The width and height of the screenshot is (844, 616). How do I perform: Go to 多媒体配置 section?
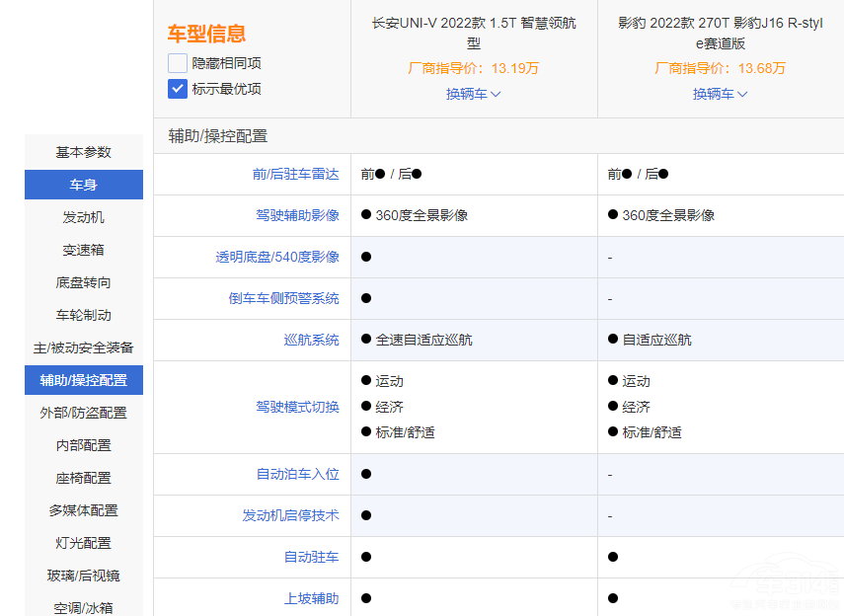pos(84,510)
